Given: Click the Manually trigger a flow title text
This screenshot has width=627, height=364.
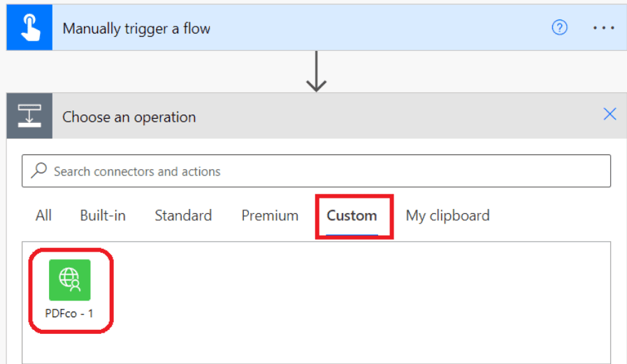Looking at the screenshot, I should pos(136,29).
